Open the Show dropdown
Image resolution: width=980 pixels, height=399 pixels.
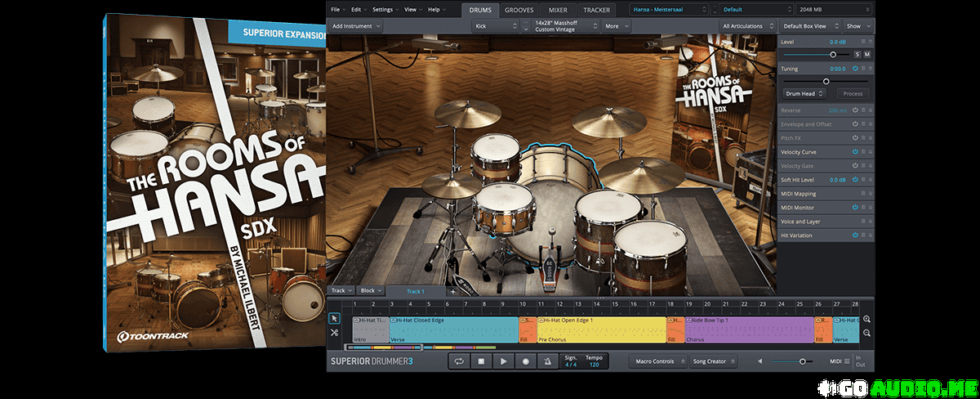pyautogui.click(x=857, y=26)
